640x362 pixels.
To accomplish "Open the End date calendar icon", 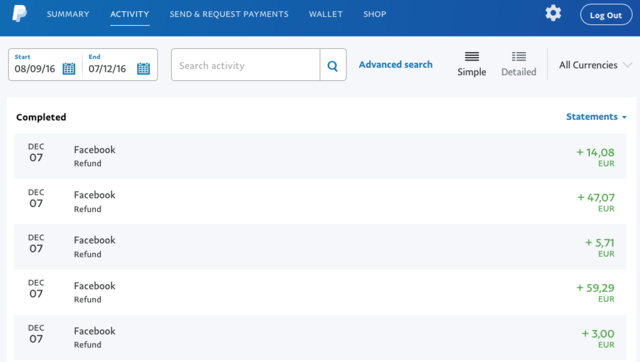I will click(x=143, y=68).
